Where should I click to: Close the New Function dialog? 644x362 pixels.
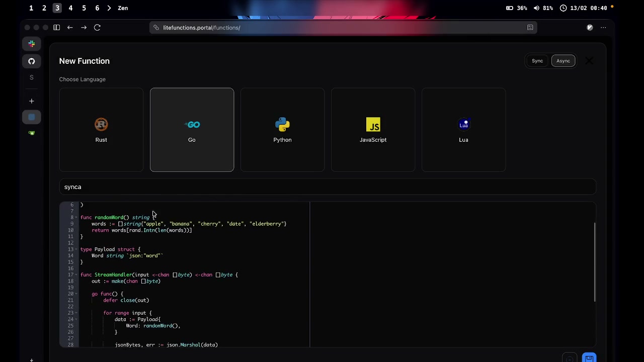(x=589, y=61)
